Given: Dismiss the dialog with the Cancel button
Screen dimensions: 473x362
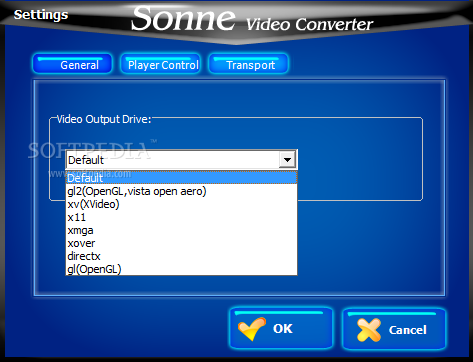Looking at the screenshot, I should coord(394,329).
